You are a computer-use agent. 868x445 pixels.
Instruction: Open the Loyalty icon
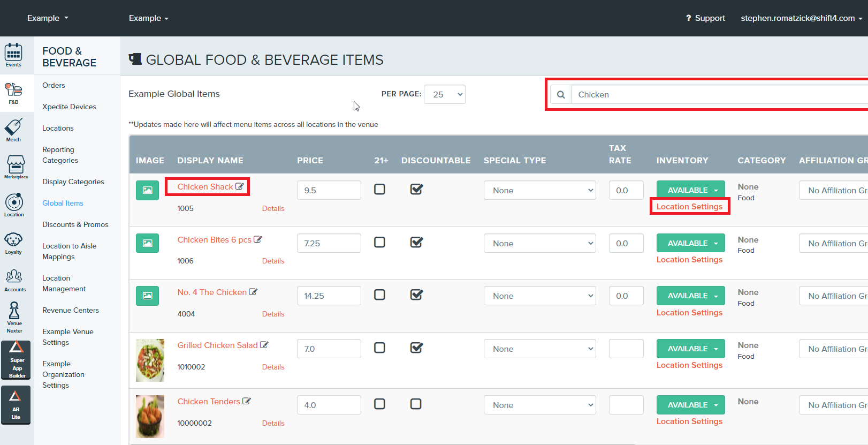(13, 243)
